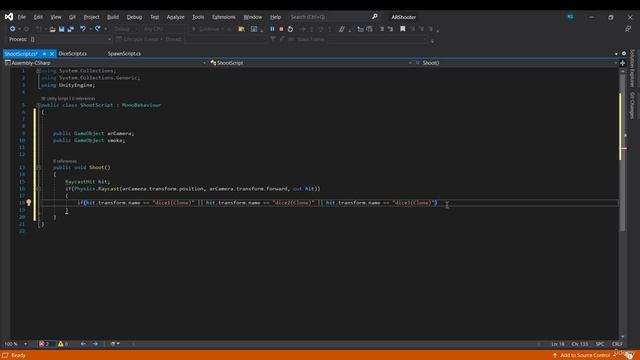Click the red error count indicator
This screenshot has height=360, width=640.
point(44,344)
